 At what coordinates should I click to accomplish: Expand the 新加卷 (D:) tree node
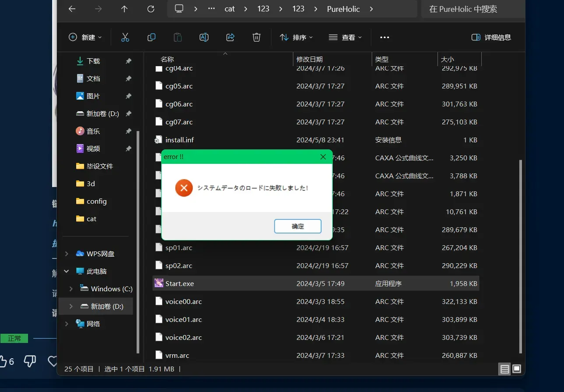(x=71, y=307)
